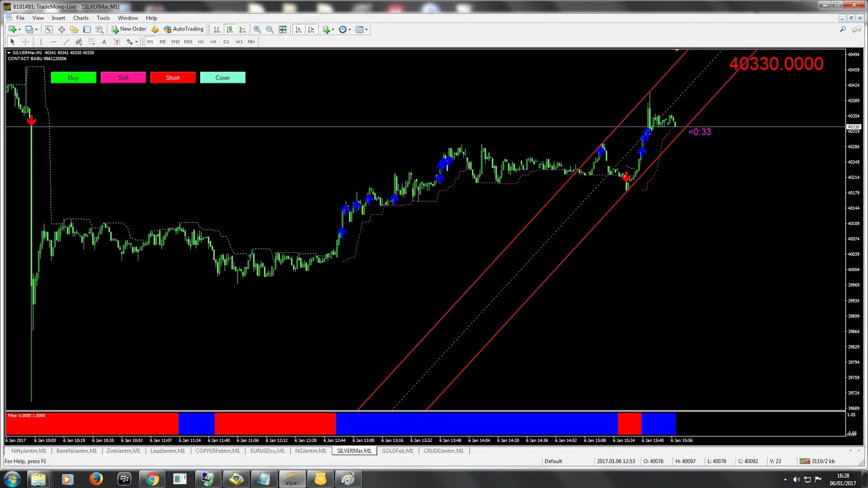Change timeframe to H1
This screenshot has height=488, width=868.
point(201,42)
